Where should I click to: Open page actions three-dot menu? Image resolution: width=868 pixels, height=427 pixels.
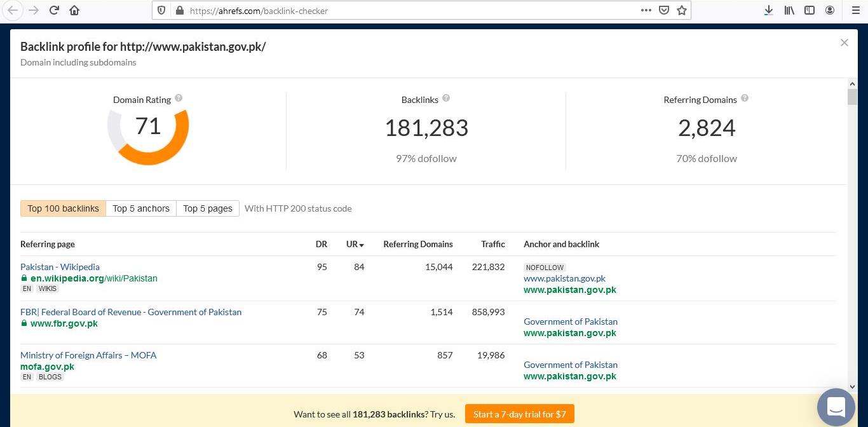point(646,10)
